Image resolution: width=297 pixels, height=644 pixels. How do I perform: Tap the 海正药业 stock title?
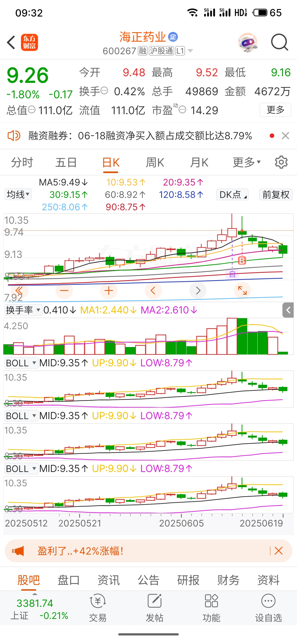[142, 37]
